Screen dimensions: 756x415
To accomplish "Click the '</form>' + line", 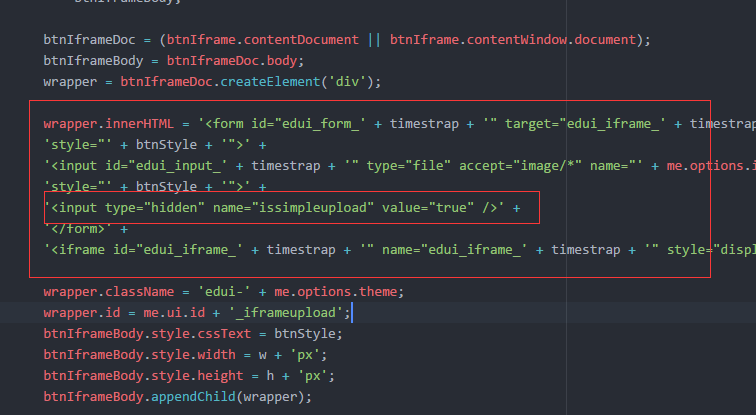I will coord(86,229).
